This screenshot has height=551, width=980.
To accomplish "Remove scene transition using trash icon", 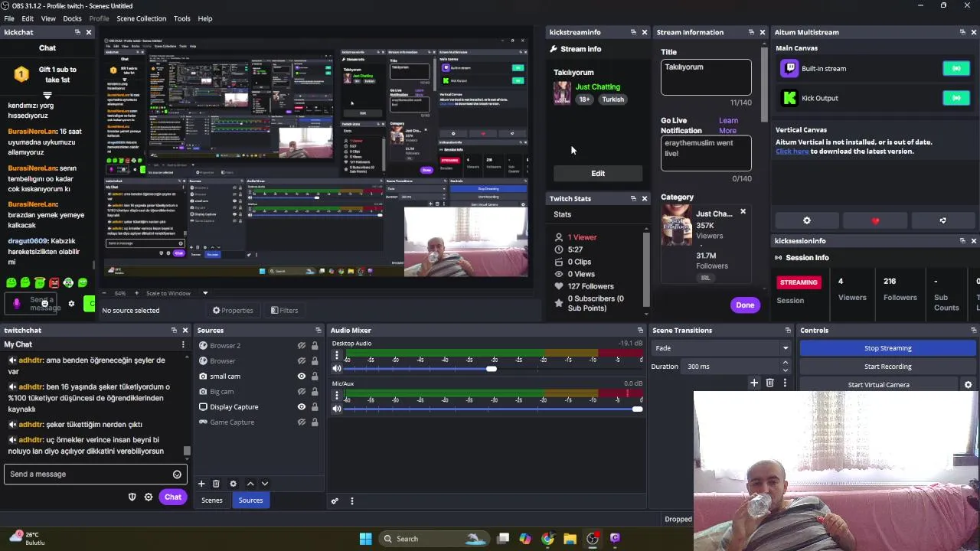I will click(770, 383).
